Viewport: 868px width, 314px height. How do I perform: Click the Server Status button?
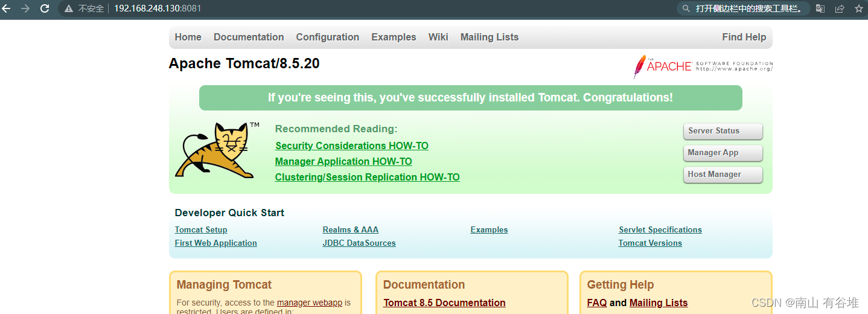click(723, 131)
